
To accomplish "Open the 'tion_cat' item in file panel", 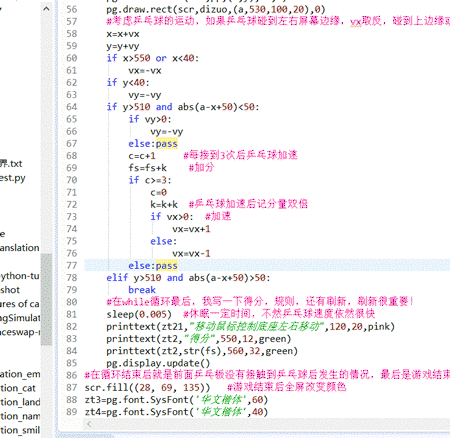I will (x=18, y=388).
